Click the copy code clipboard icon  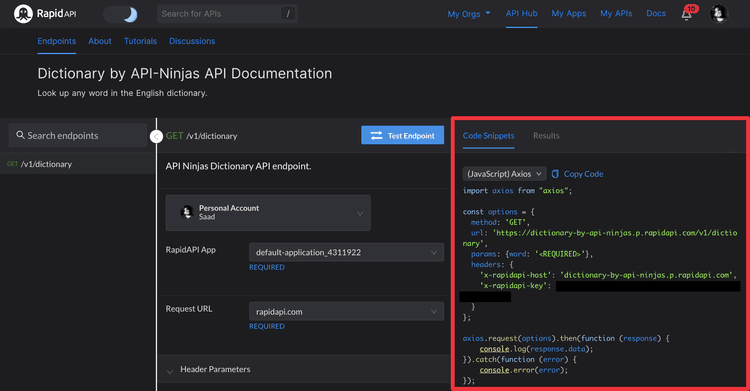coord(555,174)
